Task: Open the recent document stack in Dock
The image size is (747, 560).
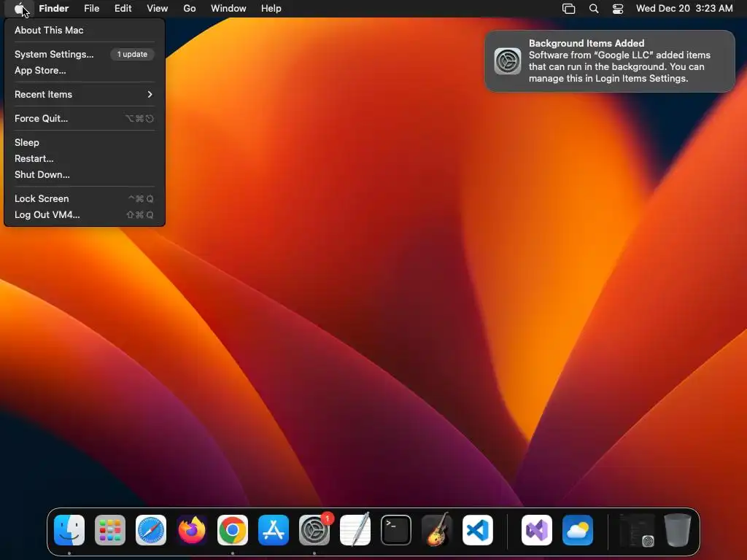Action: tap(636, 530)
